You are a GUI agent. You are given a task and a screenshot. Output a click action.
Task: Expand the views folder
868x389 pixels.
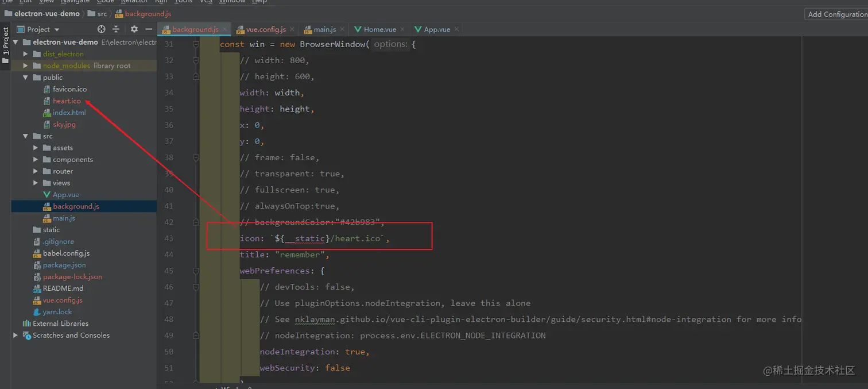[x=36, y=183]
